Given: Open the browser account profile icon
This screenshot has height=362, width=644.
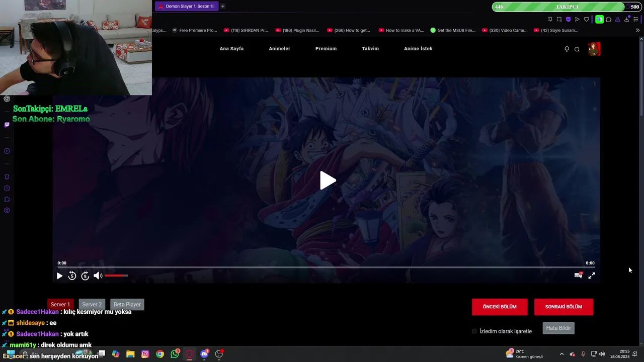Looking at the screenshot, I should coord(617,19).
